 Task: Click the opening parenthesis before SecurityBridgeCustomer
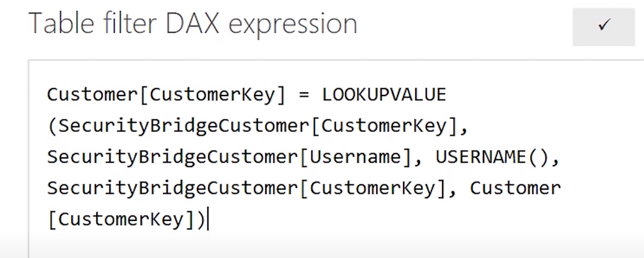point(53,127)
